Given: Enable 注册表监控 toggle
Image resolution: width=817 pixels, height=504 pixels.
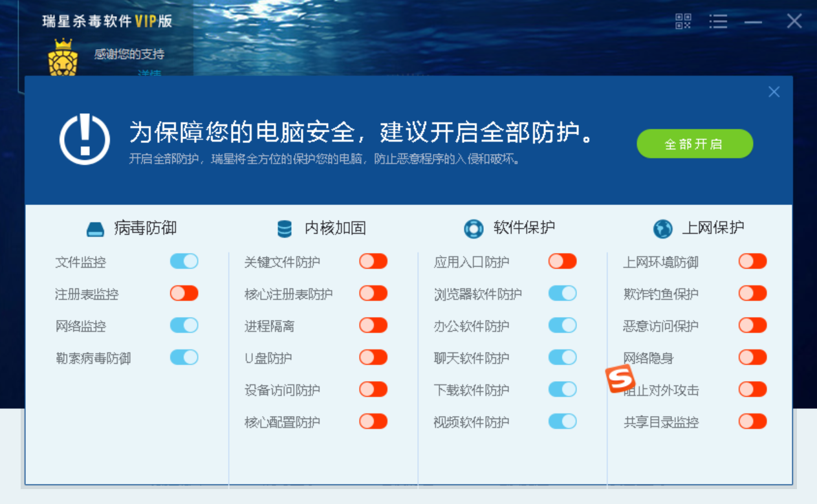Looking at the screenshot, I should click(x=184, y=293).
